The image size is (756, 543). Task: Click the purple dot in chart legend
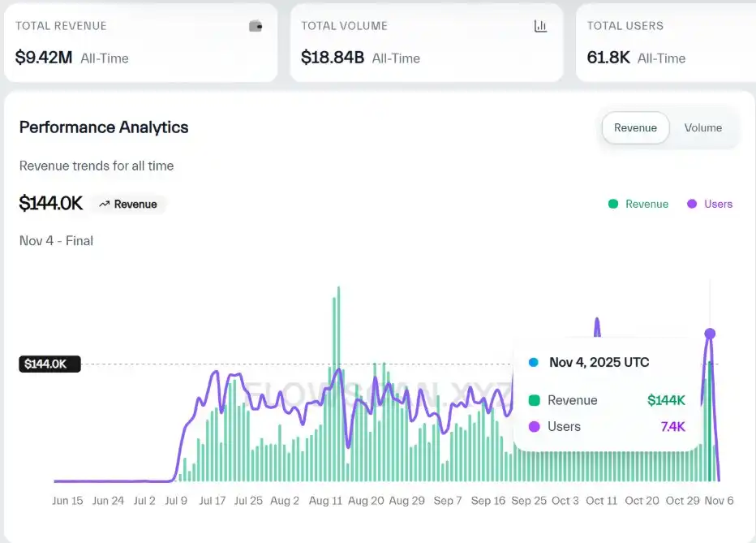click(692, 204)
